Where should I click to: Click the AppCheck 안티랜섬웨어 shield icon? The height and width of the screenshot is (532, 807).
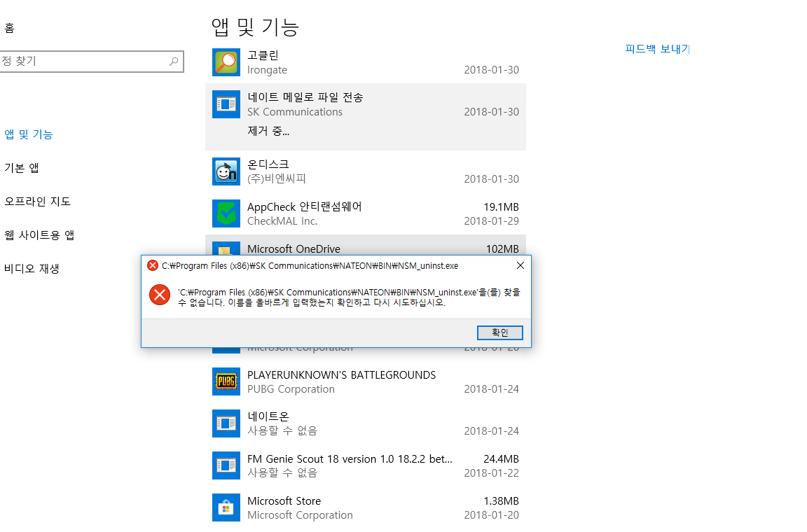226,213
